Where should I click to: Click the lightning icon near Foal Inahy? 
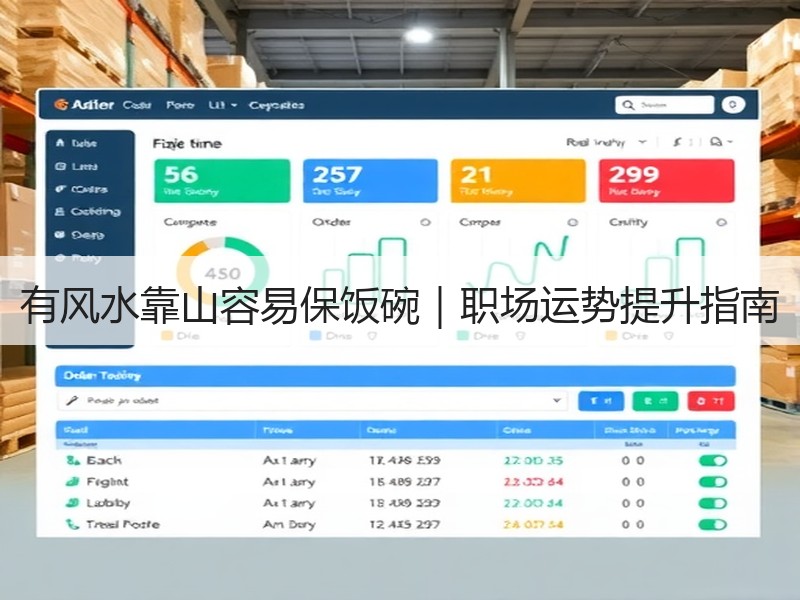pyautogui.click(x=677, y=142)
